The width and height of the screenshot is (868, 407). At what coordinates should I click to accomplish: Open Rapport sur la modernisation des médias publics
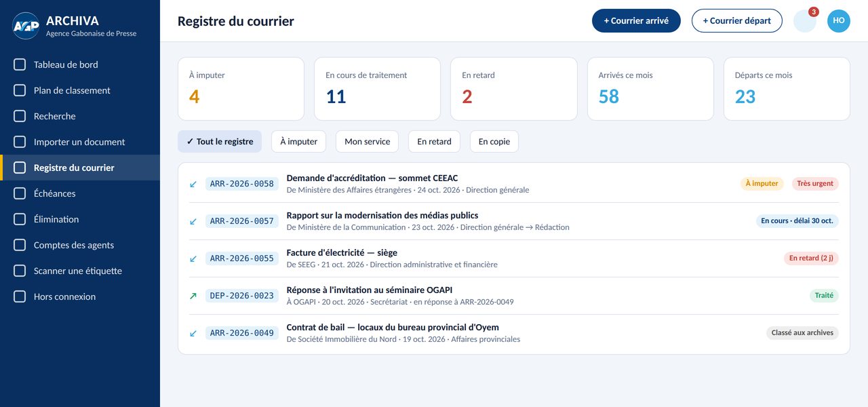[x=382, y=215]
